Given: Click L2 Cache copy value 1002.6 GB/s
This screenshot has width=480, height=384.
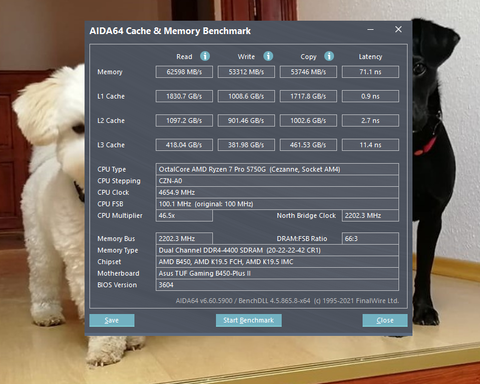Looking at the screenshot, I should point(308,121).
